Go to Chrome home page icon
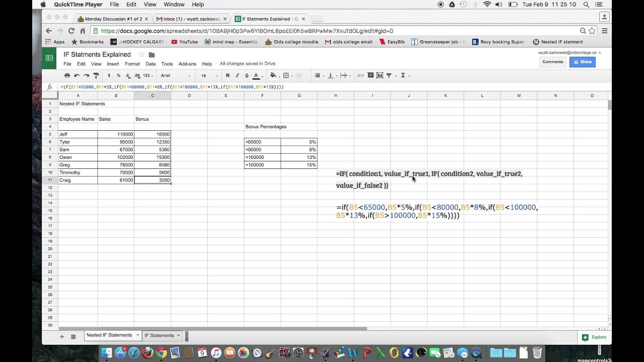 click(83, 31)
